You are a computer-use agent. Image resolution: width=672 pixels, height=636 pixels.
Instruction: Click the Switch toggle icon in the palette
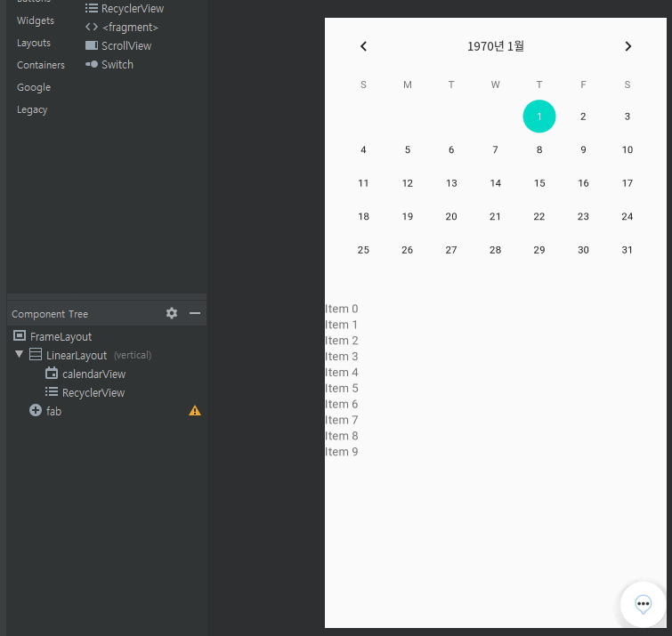[92, 64]
